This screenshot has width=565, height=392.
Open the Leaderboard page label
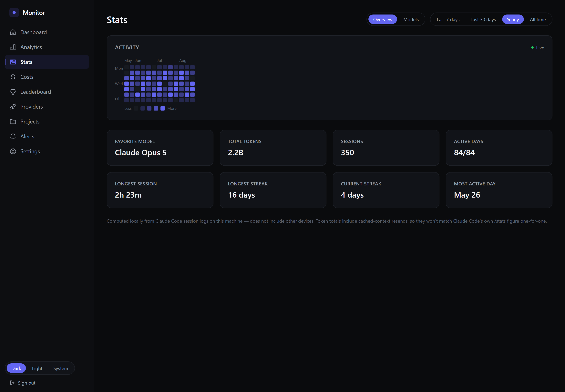[36, 92]
